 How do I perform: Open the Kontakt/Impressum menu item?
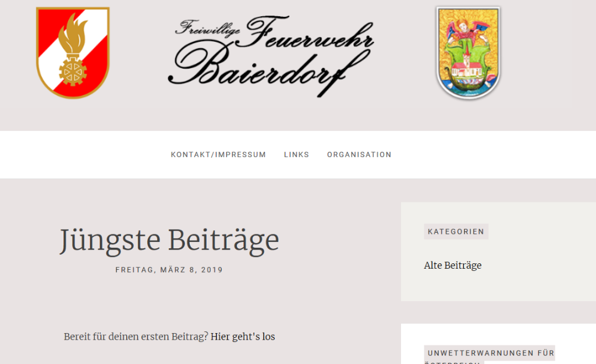point(218,155)
